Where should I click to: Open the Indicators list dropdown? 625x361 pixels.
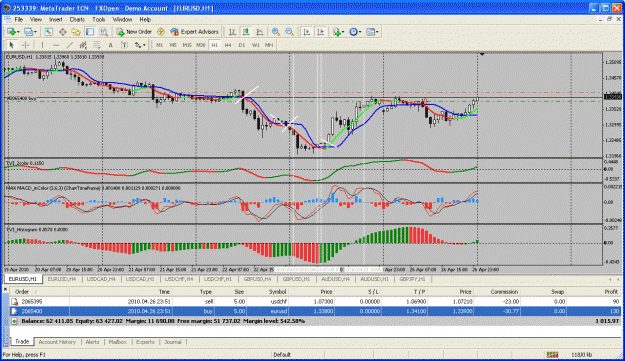[x=338, y=32]
